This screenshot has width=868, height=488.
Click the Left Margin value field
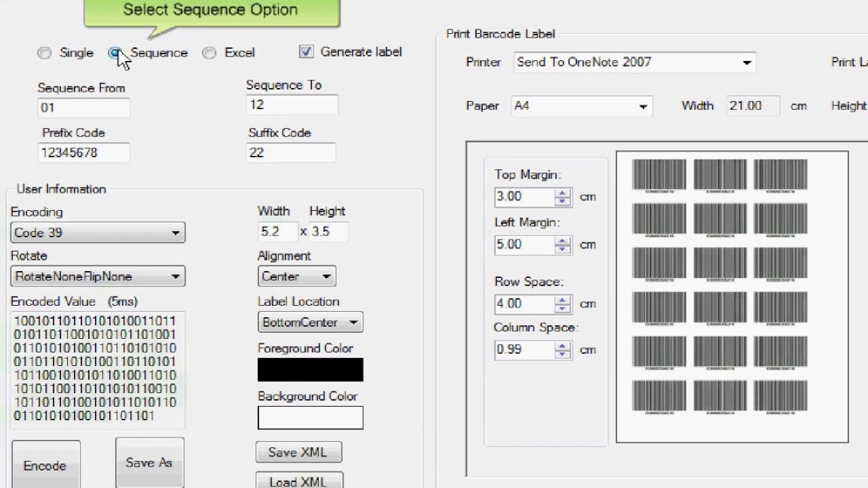click(524, 244)
